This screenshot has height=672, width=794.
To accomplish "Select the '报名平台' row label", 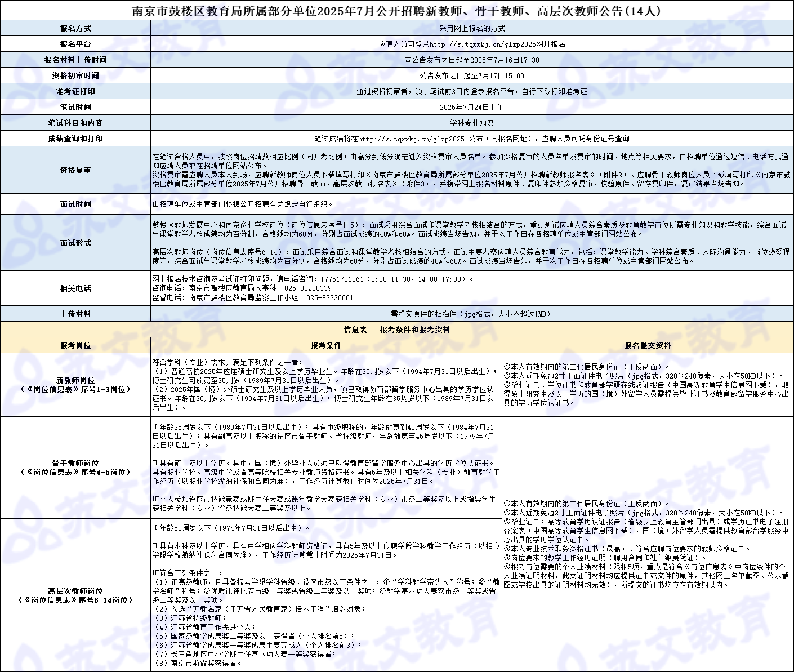I will coord(75,44).
